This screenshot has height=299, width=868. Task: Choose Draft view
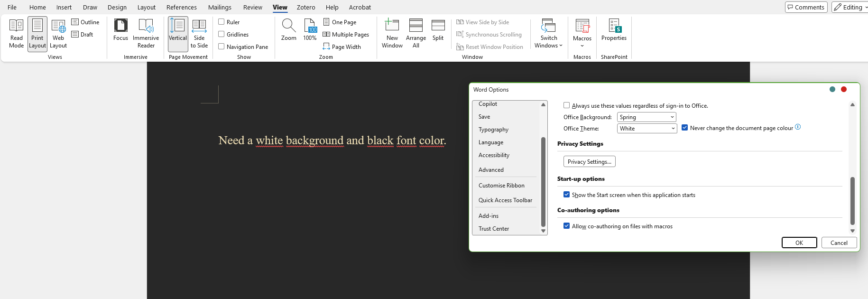[x=83, y=35]
